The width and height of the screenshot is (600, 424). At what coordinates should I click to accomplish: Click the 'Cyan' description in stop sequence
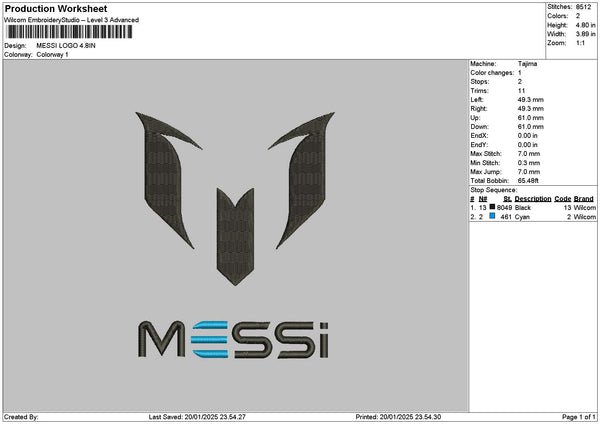[x=522, y=217]
